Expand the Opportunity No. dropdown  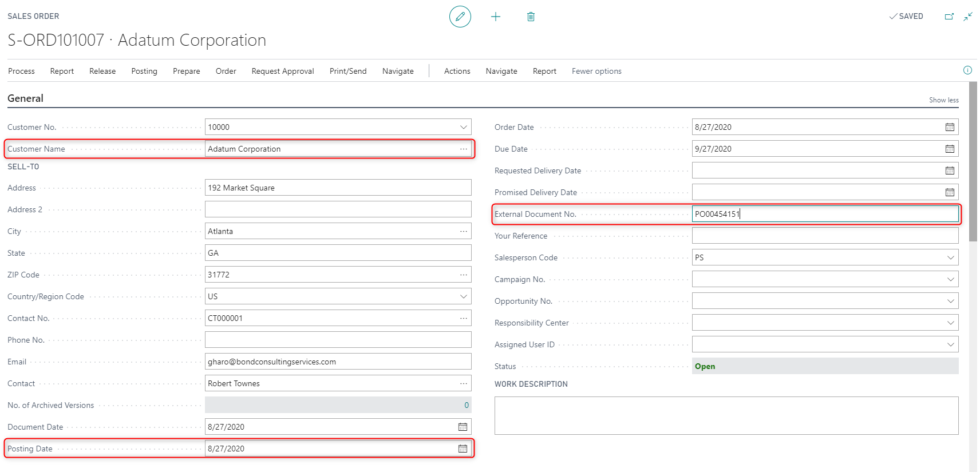coord(950,301)
